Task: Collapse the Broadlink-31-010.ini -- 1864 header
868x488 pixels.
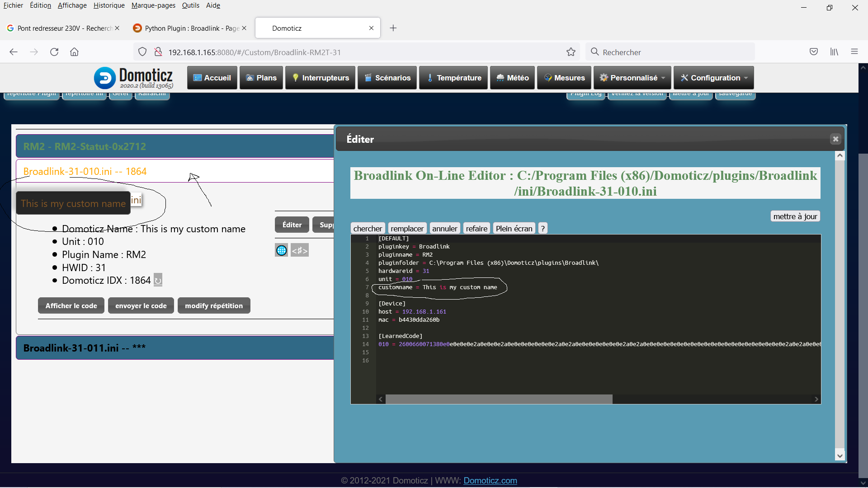Action: click(x=175, y=171)
